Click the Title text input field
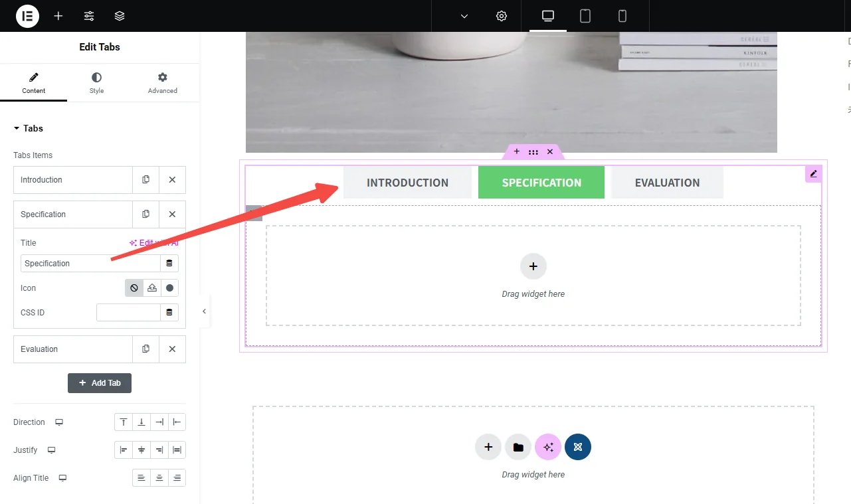Viewport: 851px width, 504px height. [x=90, y=264]
